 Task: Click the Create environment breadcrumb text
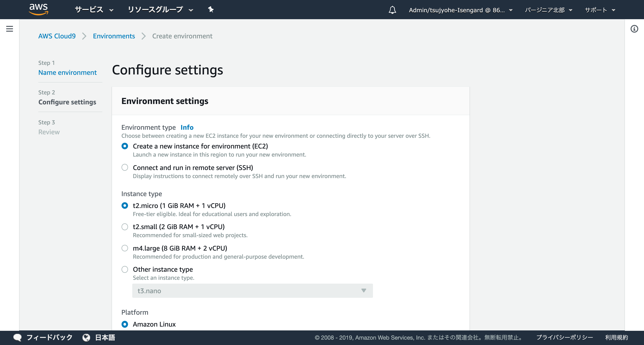182,36
